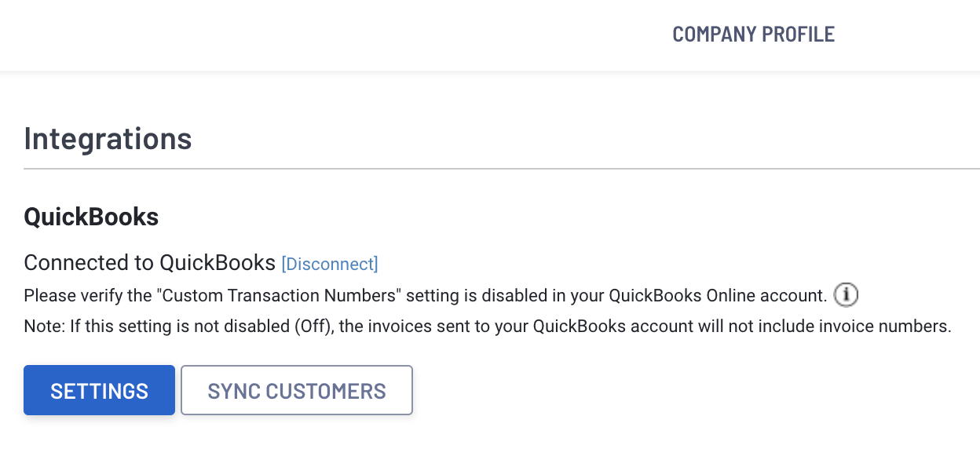Open QuickBooks integration SETTINGS
This screenshot has height=449, width=980.
[x=99, y=390]
